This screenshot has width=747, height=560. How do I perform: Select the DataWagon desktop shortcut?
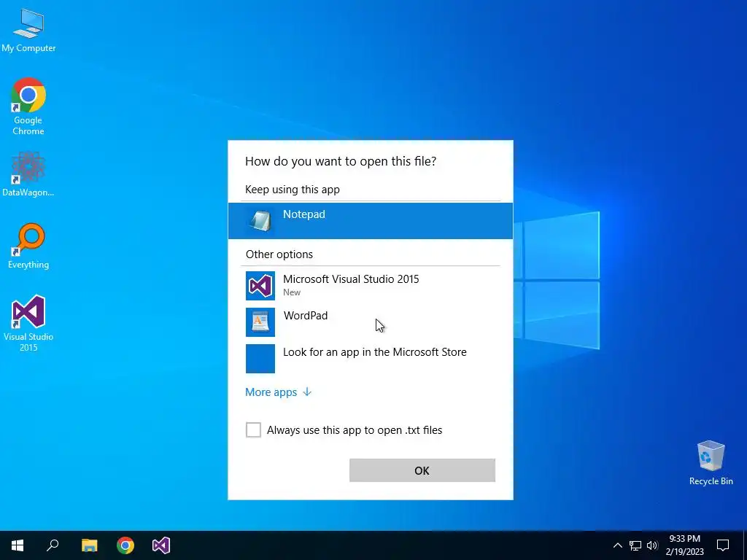[x=28, y=174]
